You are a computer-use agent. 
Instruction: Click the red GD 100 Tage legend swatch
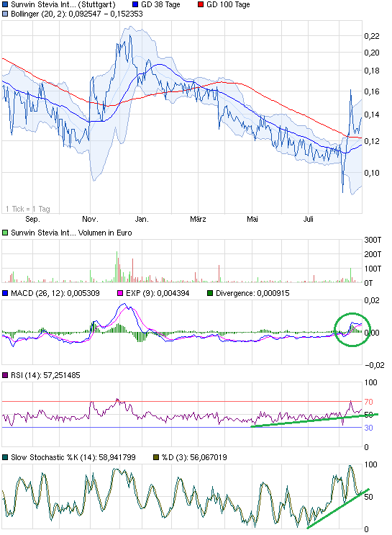pos(201,4)
